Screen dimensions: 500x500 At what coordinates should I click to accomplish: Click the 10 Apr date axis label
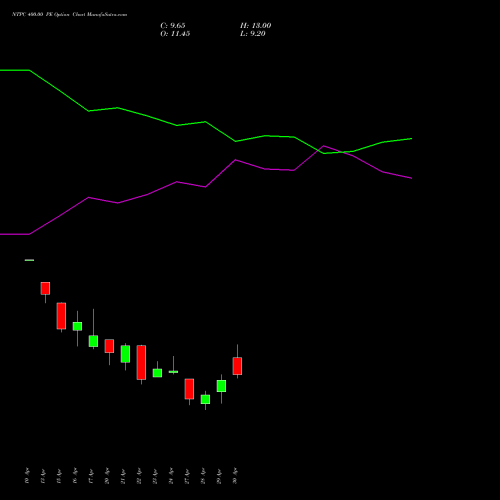[27, 476]
